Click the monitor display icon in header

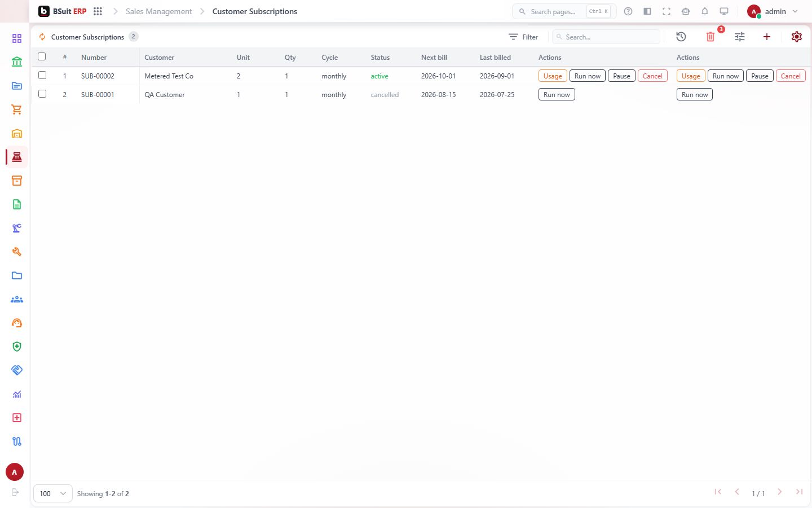point(724,11)
